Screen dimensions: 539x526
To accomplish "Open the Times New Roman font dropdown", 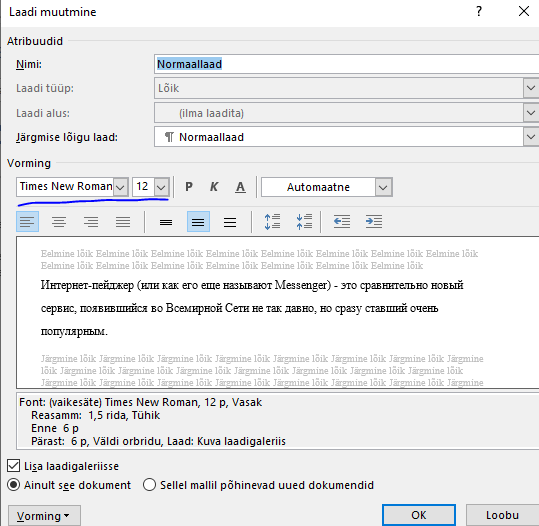I will (121, 187).
